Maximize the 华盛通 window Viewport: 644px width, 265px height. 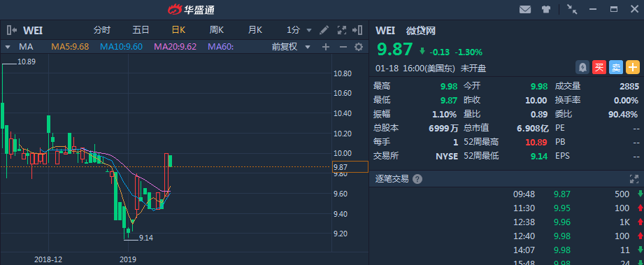tap(614, 9)
